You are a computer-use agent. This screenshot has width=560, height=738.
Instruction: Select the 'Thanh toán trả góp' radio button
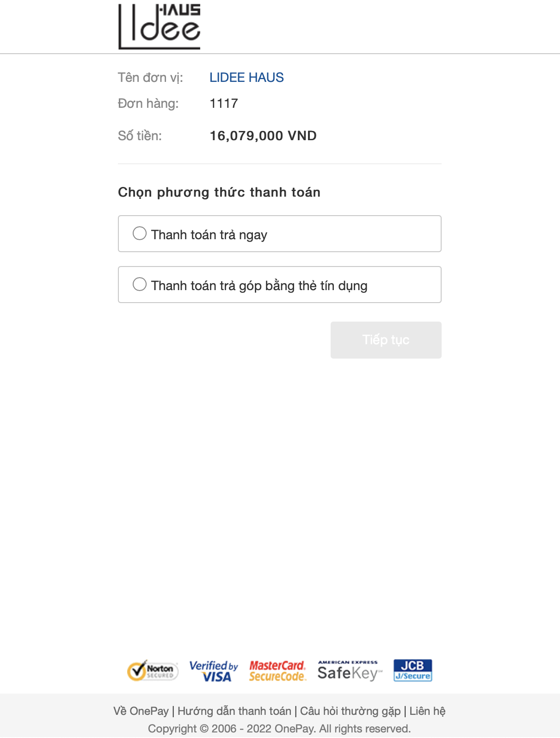140,284
